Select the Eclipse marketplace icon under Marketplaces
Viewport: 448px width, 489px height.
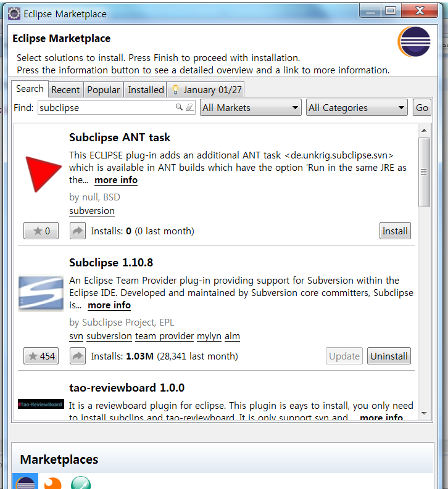point(25,481)
